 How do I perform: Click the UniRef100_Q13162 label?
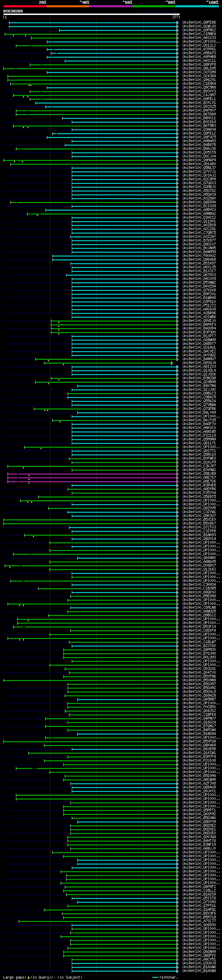[x=199, y=569]
